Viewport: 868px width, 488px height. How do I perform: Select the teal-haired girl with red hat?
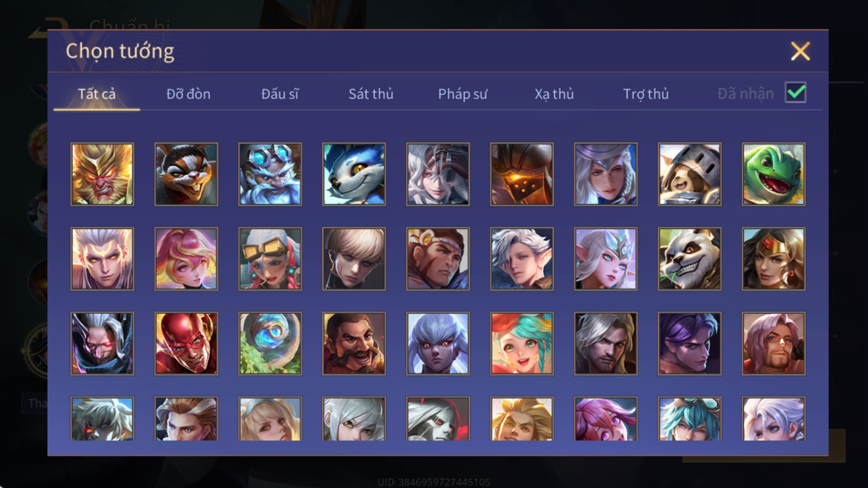pos(522,343)
